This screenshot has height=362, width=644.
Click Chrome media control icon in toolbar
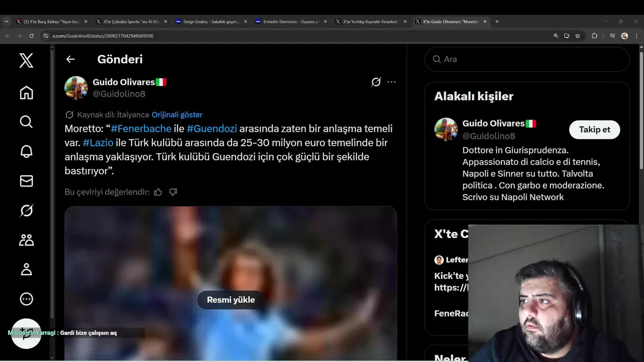coord(612,36)
